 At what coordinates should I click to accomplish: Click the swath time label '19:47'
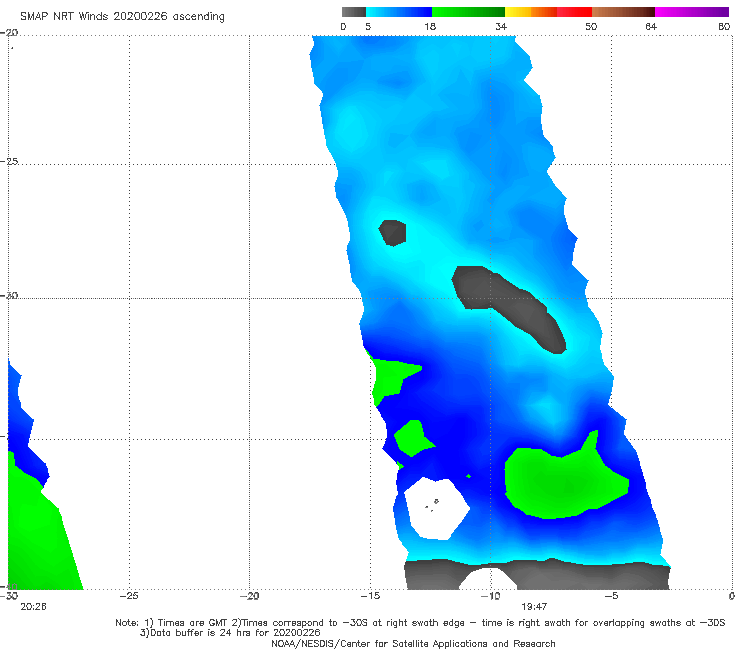534,607
